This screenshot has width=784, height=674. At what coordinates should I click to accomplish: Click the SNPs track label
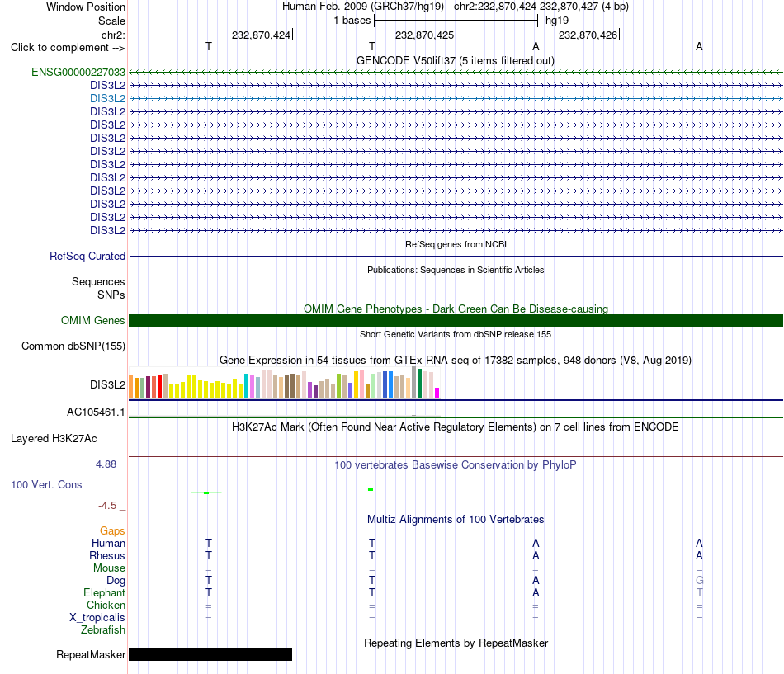[x=111, y=295]
